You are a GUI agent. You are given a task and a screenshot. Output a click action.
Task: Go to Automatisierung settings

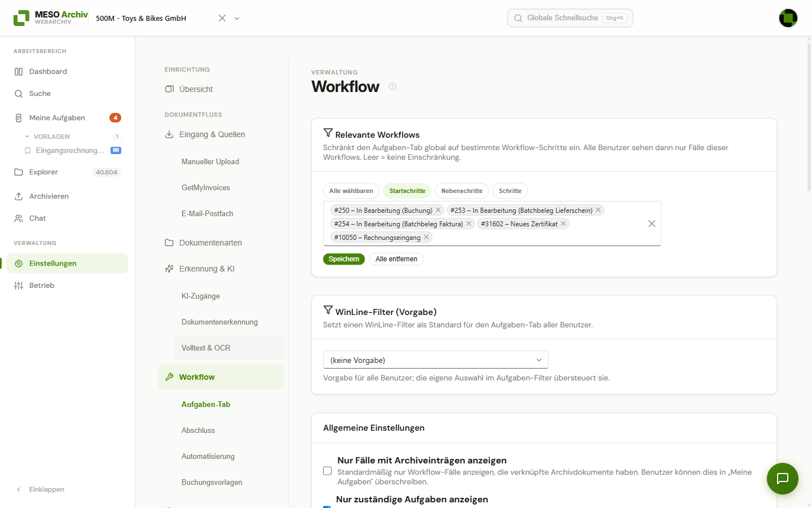(229, 456)
